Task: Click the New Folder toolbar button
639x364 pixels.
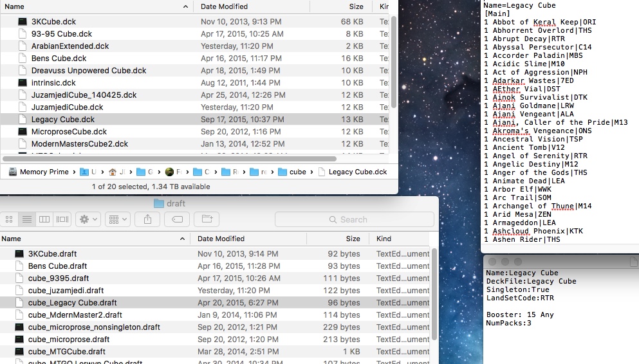Action: tap(207, 219)
